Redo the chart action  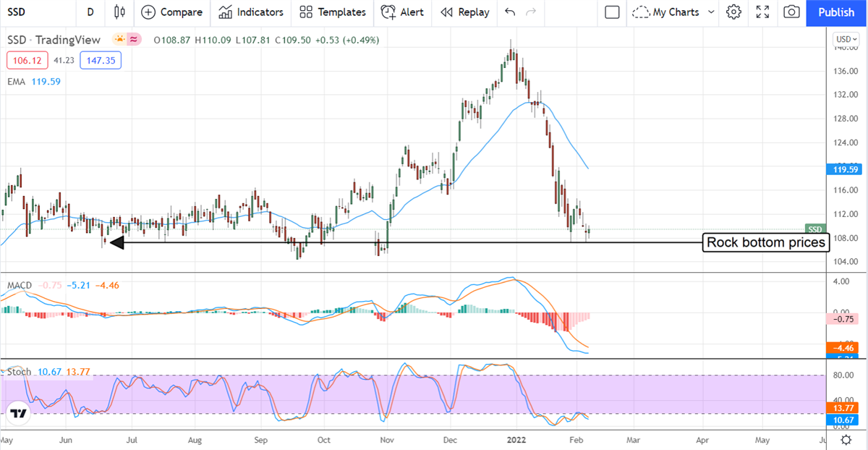pyautogui.click(x=532, y=12)
